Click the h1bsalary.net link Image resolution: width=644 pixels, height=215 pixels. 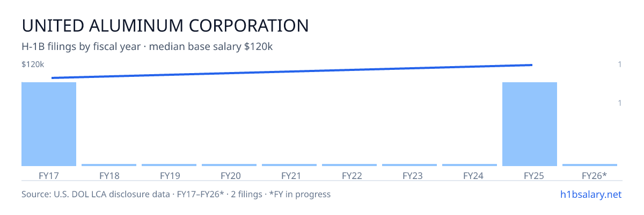(x=591, y=194)
